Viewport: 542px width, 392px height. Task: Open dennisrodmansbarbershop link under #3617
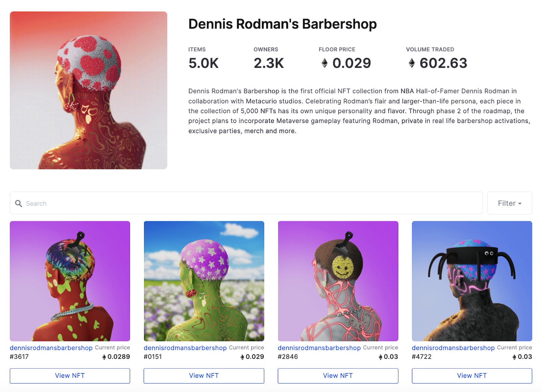51,348
